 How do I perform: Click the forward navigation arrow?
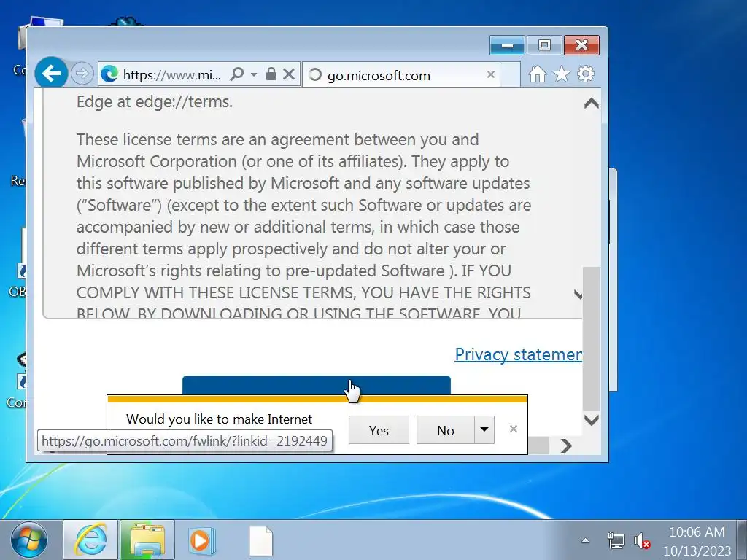[x=82, y=74]
